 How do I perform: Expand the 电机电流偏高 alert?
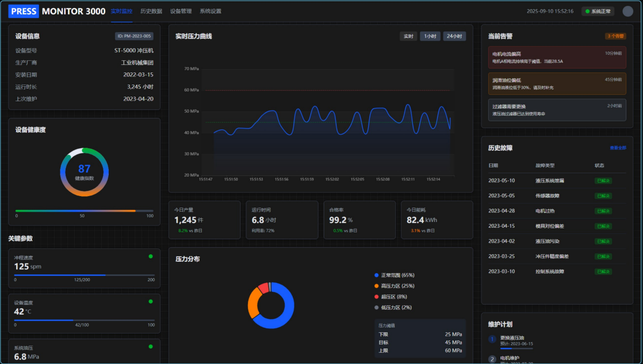[x=556, y=57]
